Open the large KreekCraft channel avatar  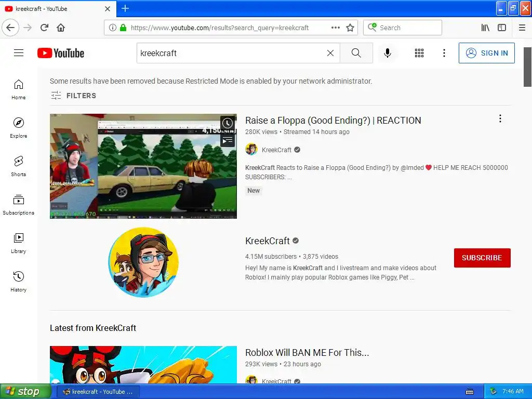coord(143,262)
